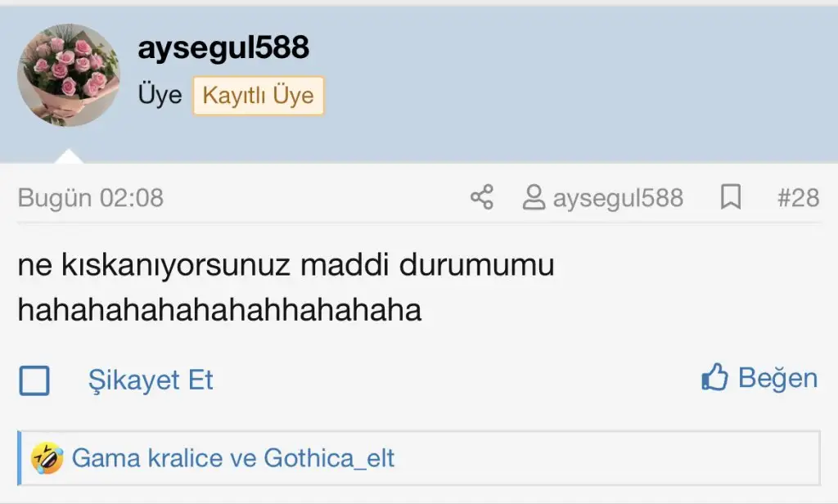Image resolution: width=838 pixels, height=504 pixels.
Task: Click the 've' text in reactions bar
Action: pyautogui.click(x=243, y=458)
